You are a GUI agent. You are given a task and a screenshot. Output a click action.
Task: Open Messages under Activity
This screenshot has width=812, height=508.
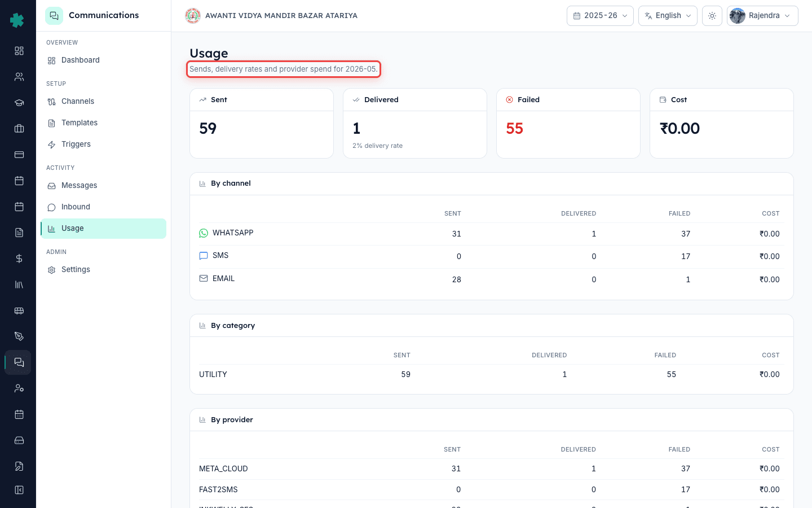pos(103,186)
